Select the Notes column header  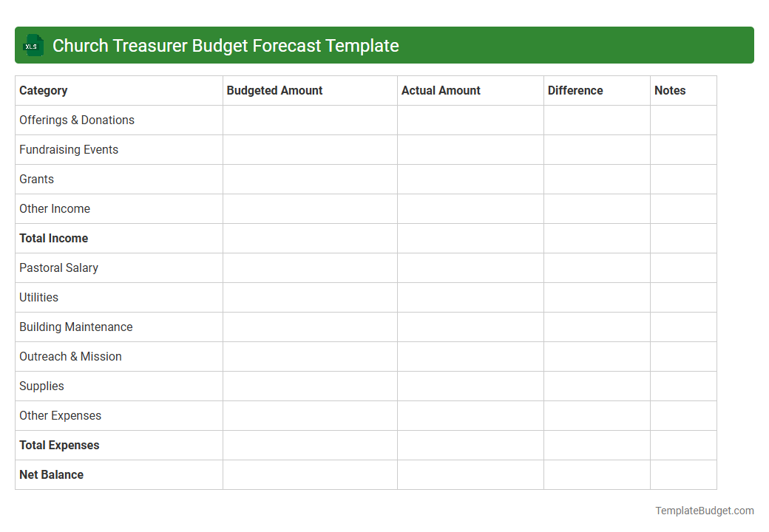(x=670, y=90)
